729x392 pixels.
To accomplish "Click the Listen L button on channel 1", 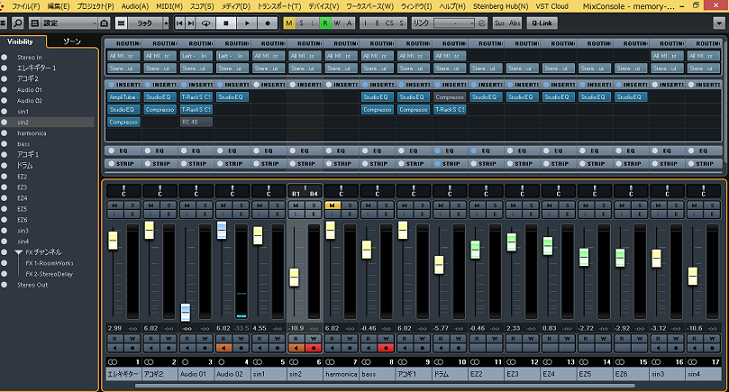I will [x=114, y=214].
